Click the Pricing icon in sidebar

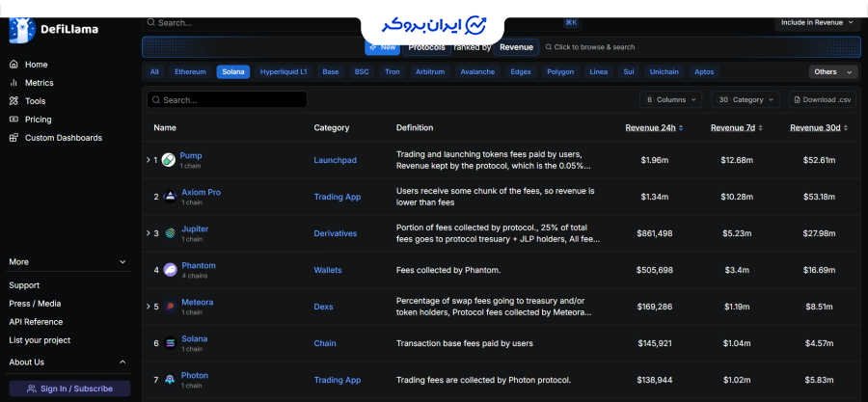pyautogui.click(x=14, y=120)
